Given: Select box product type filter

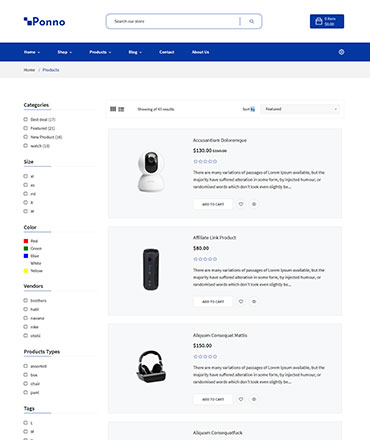Looking at the screenshot, I should (x=30, y=375).
